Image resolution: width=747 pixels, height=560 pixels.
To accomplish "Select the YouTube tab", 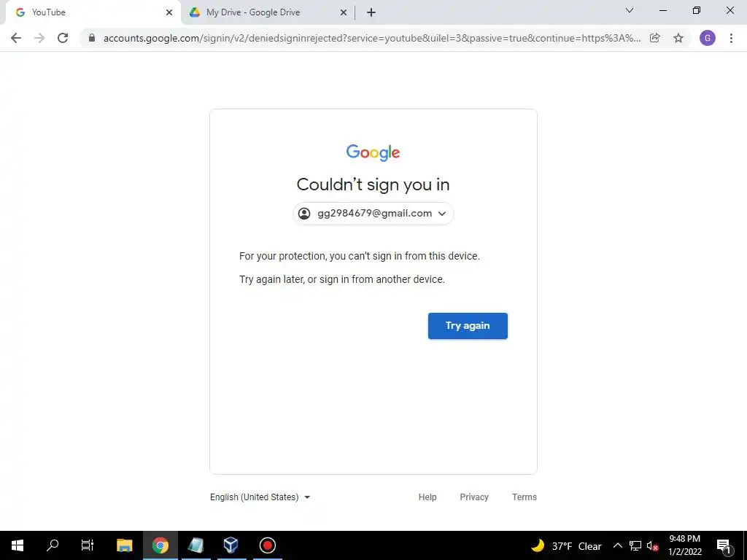I will click(x=93, y=12).
